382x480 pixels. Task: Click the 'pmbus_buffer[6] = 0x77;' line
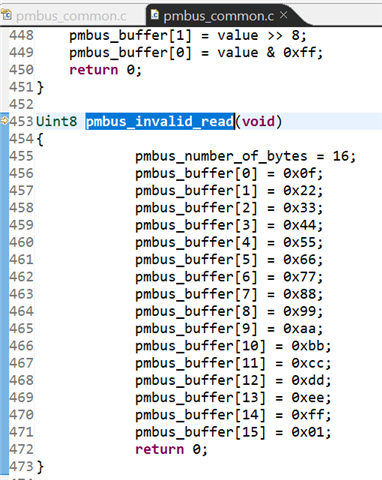[x=229, y=277]
